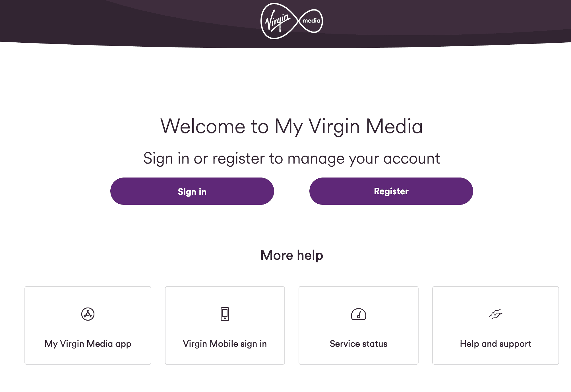Click the media loop of the logo
This screenshot has height=392, width=571.
(311, 21)
